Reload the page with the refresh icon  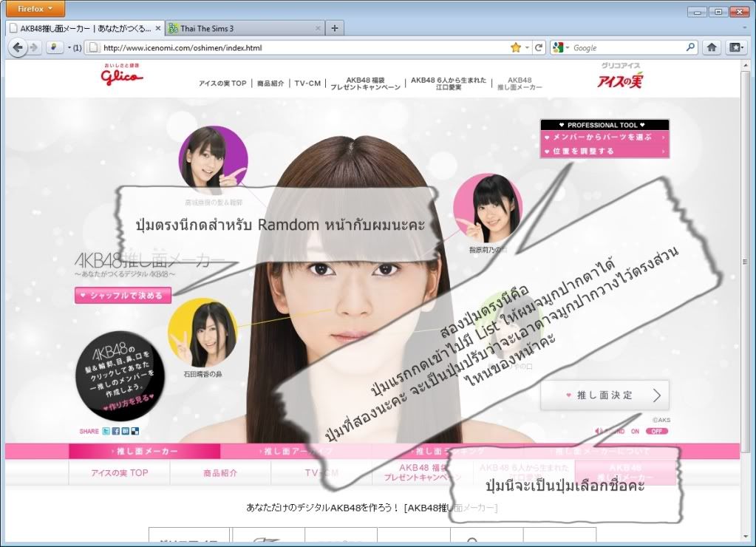[539, 47]
